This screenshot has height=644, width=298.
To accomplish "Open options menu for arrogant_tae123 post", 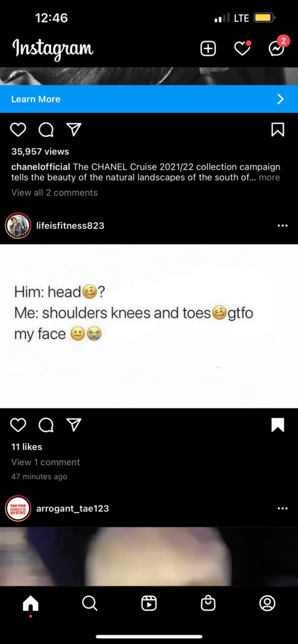I will click(282, 508).
